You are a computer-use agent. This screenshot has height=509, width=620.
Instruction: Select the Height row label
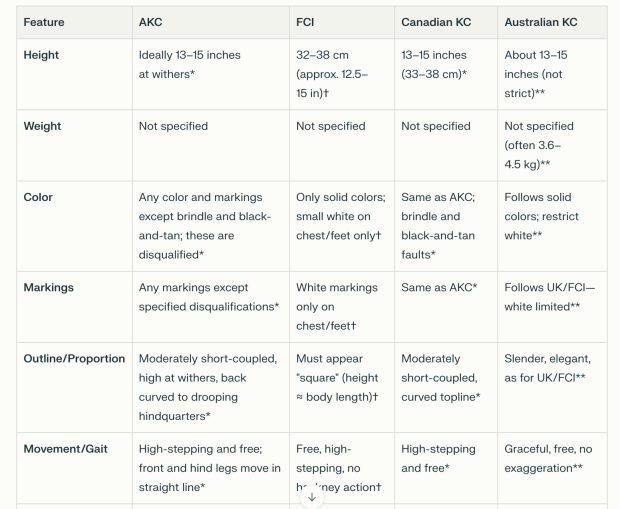point(42,55)
